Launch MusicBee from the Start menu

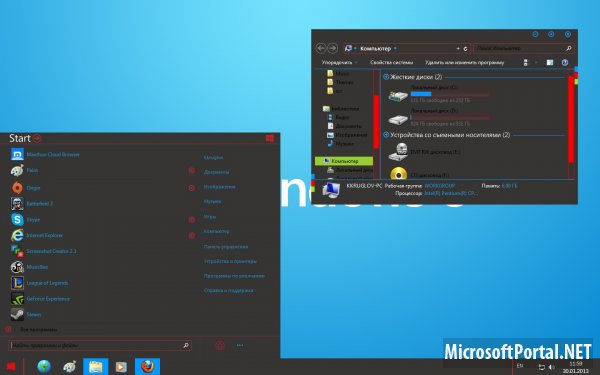(x=29, y=267)
